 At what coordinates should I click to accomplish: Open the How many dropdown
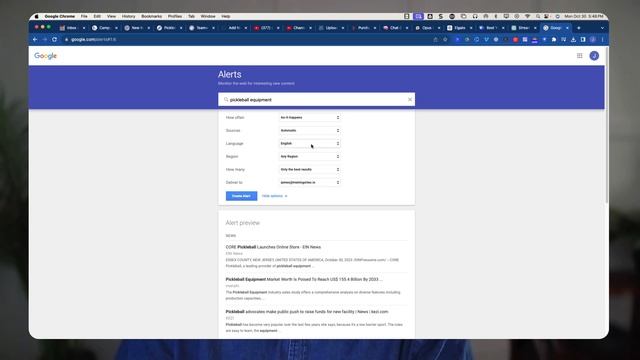coord(310,169)
